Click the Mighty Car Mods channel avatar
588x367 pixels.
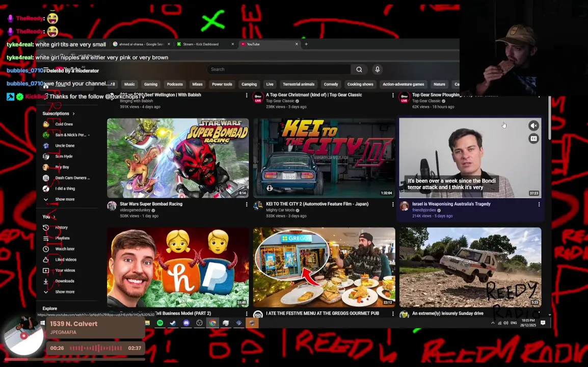[258, 205]
